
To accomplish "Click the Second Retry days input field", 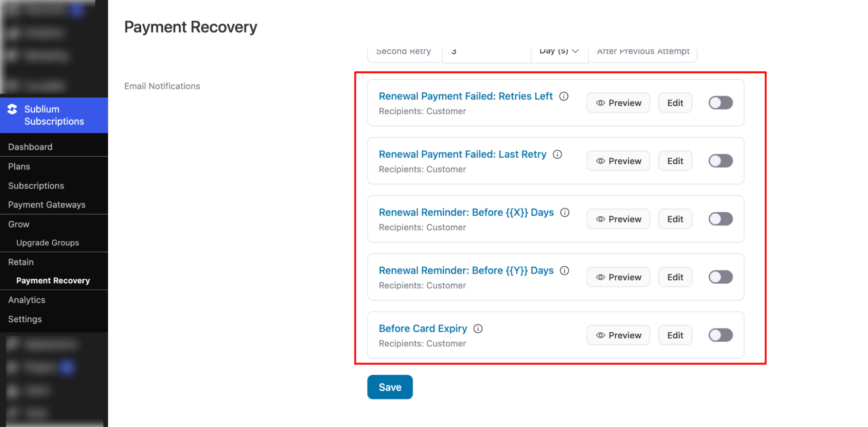I will coord(486,51).
